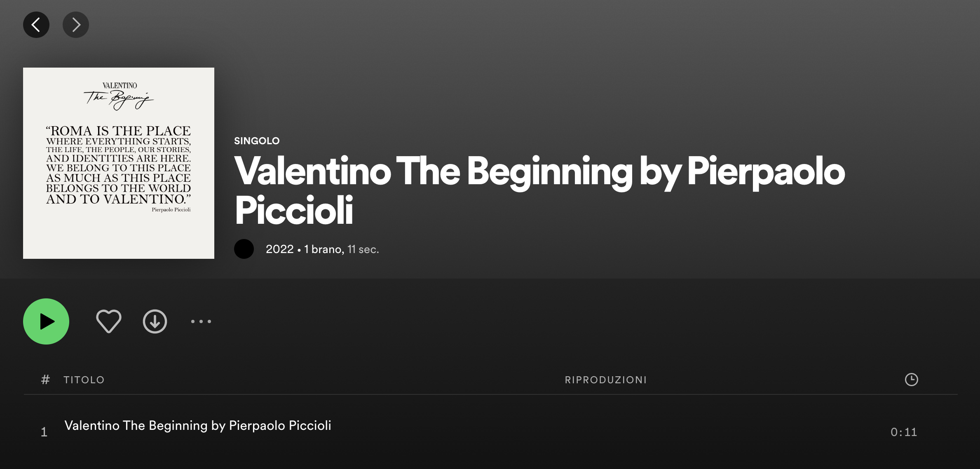Select the track title in the list
980x469 pixels.
click(x=198, y=425)
